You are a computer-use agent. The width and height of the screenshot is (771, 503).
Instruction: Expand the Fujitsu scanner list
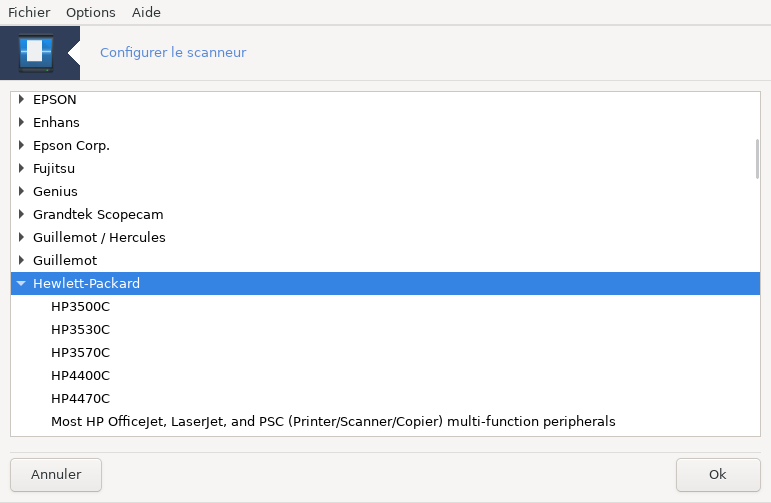[22, 169]
